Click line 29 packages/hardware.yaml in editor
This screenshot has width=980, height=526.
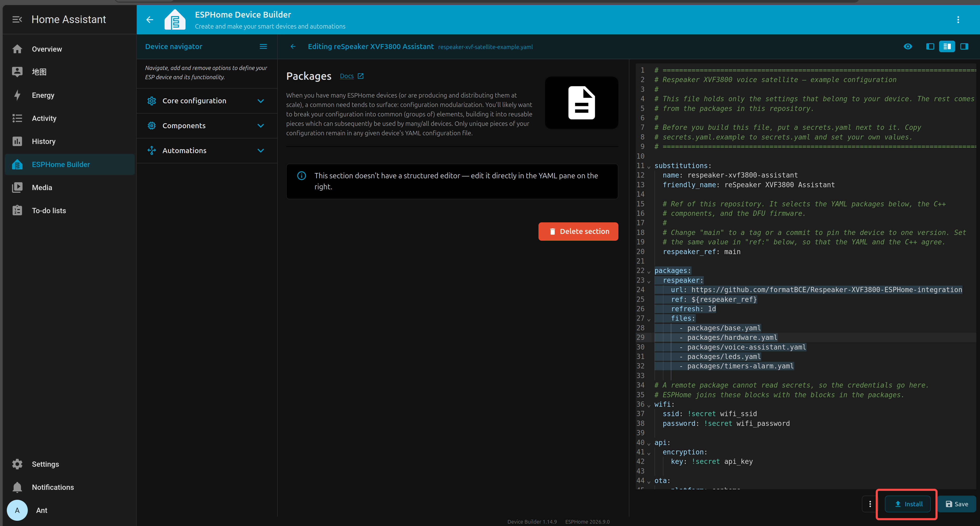732,337
